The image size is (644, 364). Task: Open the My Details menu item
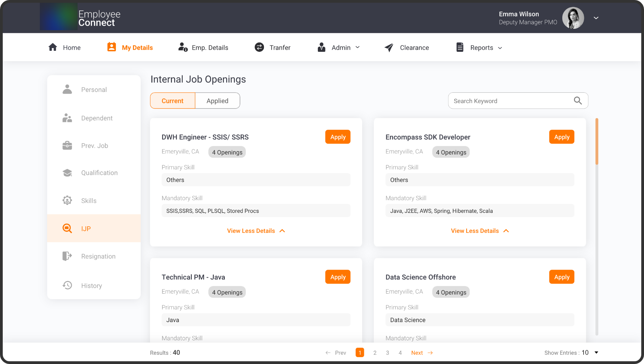coord(130,47)
